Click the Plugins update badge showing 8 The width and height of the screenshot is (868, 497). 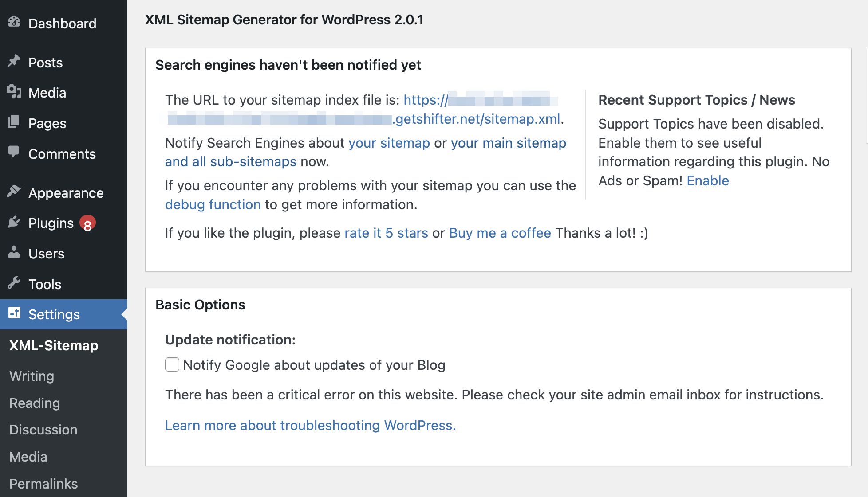(88, 223)
